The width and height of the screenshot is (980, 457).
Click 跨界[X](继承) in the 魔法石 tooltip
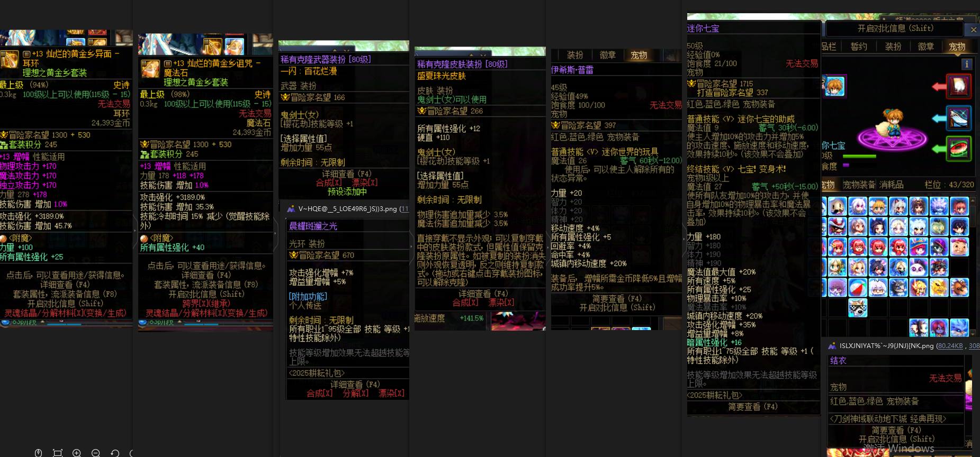pyautogui.click(x=206, y=304)
